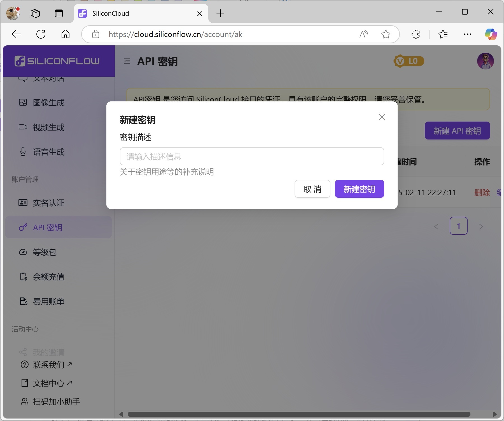Add page to favorites star icon

pyautogui.click(x=386, y=34)
